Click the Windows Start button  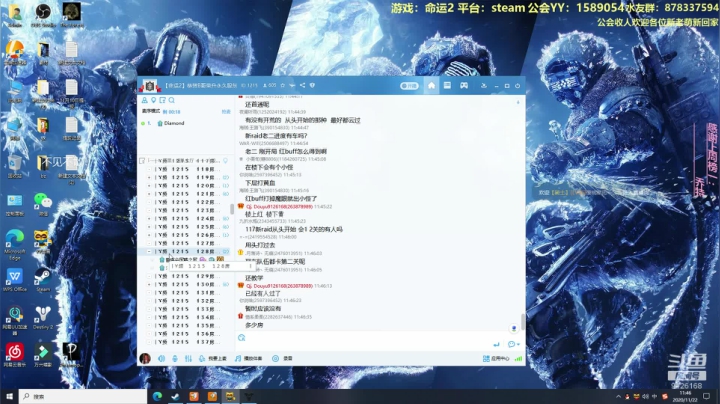[x=9, y=396]
